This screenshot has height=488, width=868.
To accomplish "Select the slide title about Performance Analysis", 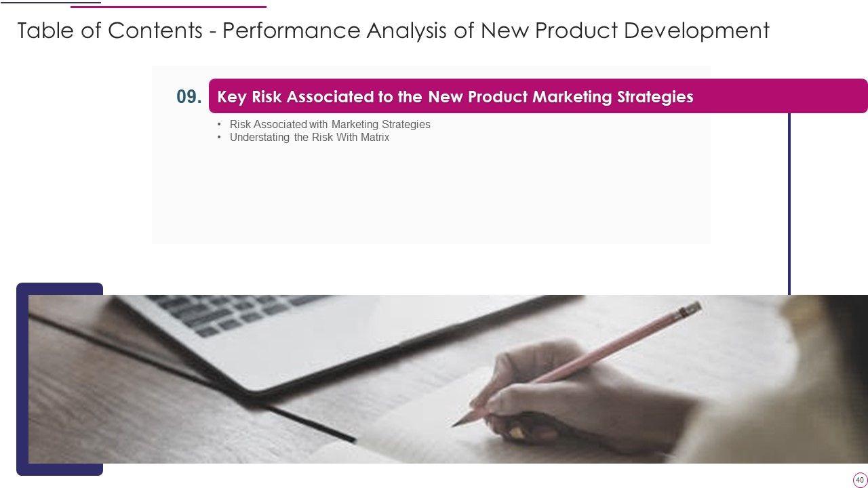I will point(393,30).
